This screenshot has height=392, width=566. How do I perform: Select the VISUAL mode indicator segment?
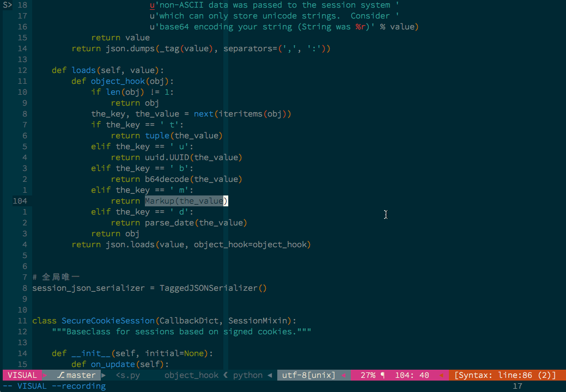22,375
